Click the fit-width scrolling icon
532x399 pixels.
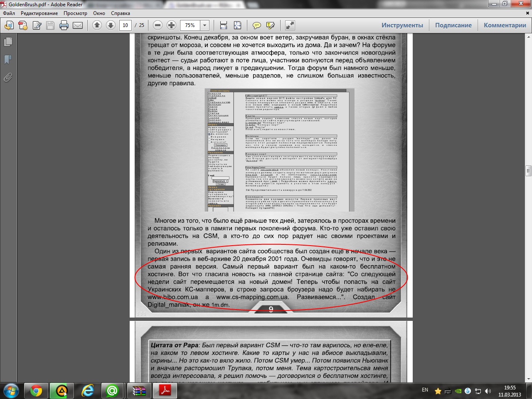coord(224,25)
